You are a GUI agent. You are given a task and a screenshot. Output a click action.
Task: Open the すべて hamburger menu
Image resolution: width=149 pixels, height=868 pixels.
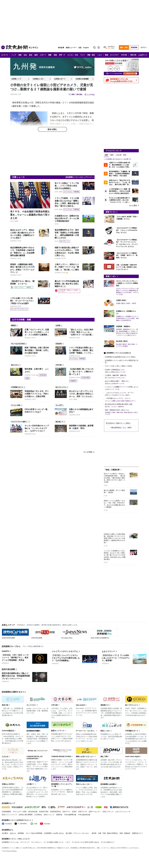(5, 55)
